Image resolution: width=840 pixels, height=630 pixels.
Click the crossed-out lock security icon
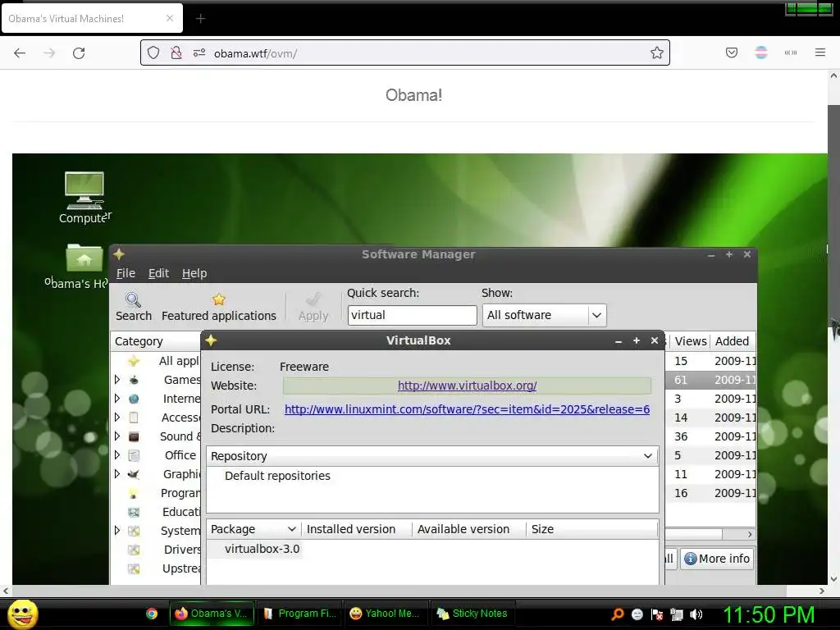click(176, 52)
